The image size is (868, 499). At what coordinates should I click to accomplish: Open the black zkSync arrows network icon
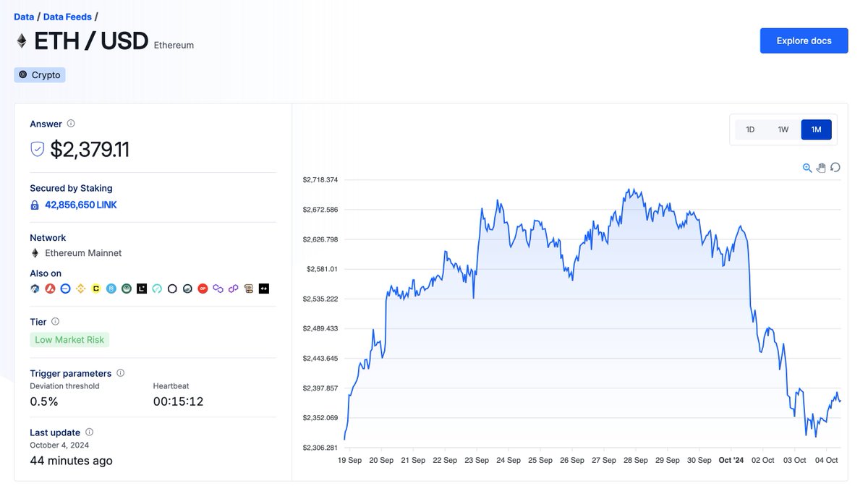[264, 289]
